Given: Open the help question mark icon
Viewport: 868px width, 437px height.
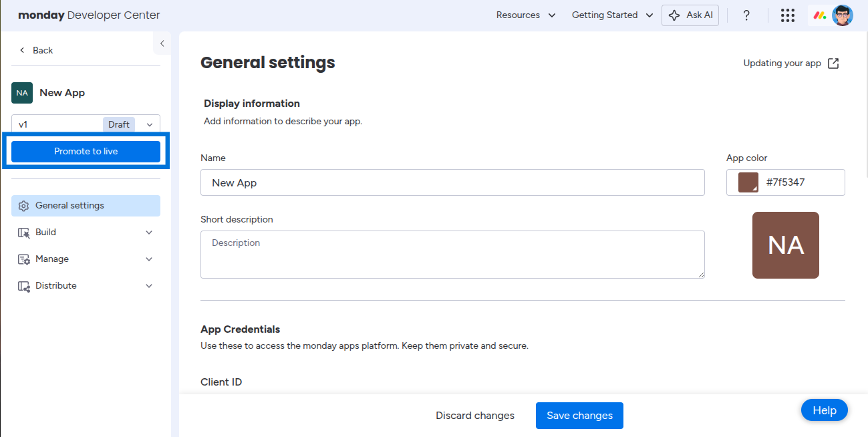Looking at the screenshot, I should (x=746, y=15).
